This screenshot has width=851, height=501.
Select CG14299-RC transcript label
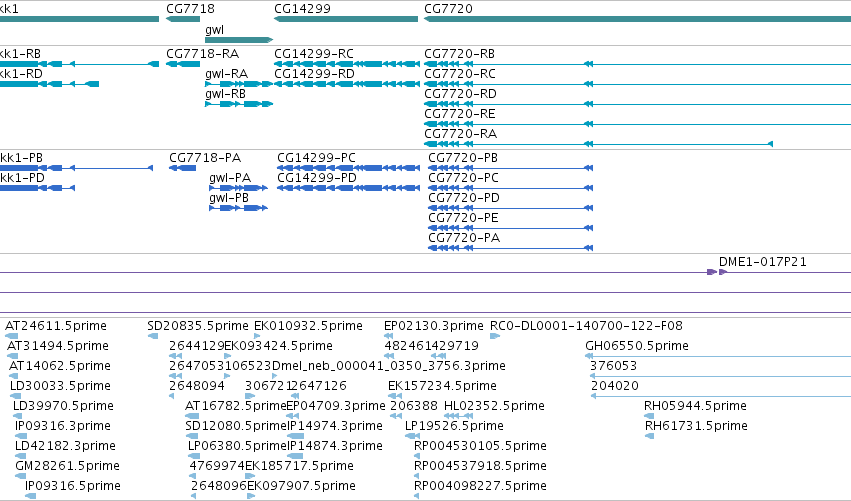coord(314,54)
